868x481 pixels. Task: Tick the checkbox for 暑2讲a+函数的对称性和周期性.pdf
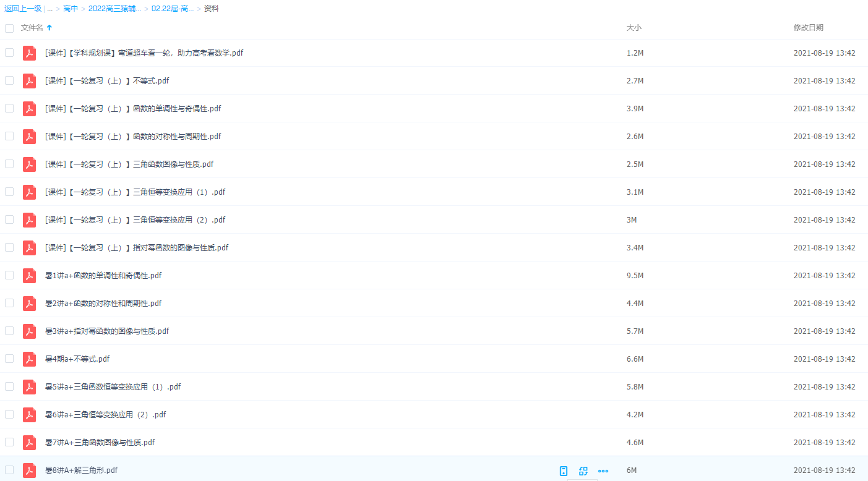(x=9, y=303)
